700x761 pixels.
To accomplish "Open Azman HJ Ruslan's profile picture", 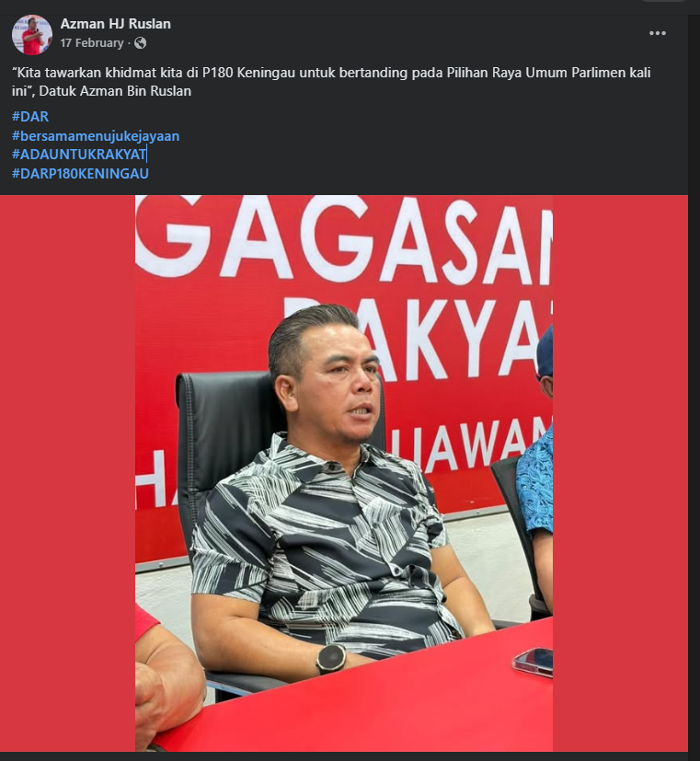I will [x=32, y=34].
